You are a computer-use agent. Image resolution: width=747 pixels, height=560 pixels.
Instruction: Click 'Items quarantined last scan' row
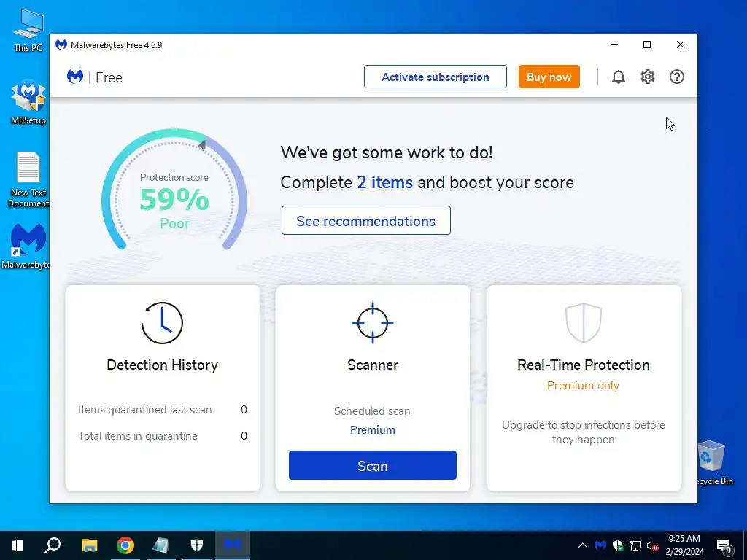pos(163,410)
